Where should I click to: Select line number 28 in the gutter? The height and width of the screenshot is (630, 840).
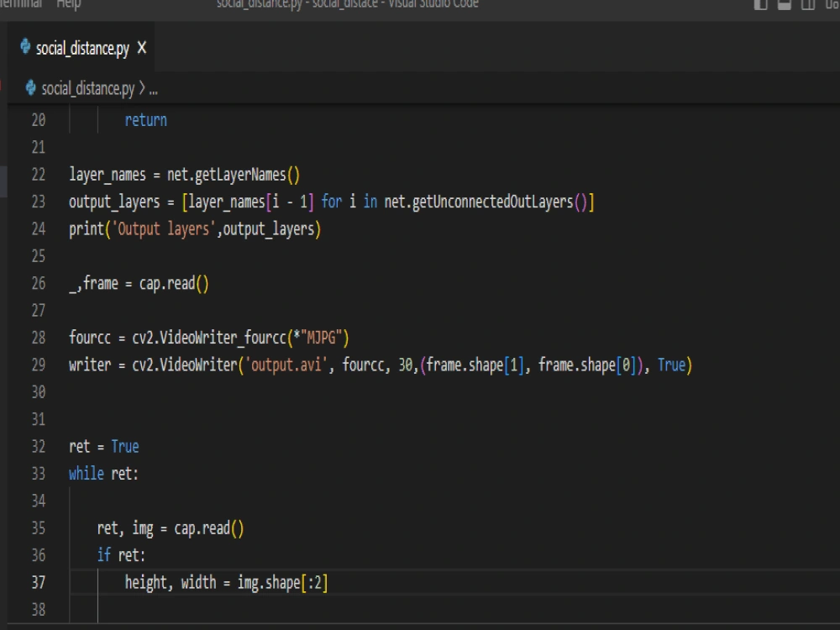coord(38,338)
